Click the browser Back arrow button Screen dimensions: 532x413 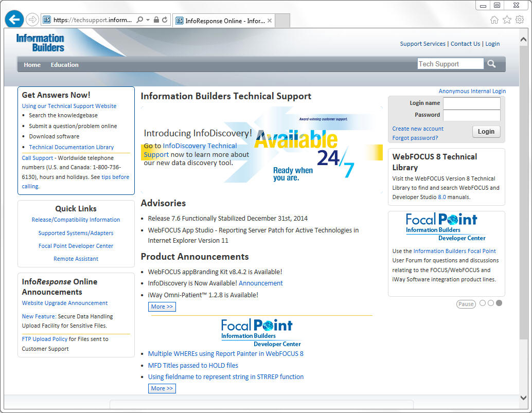(x=14, y=20)
